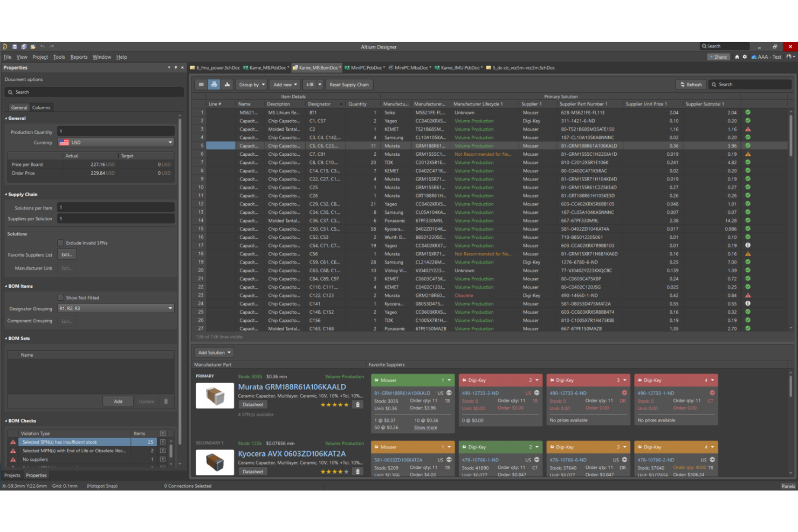Open the Group by dropdown
The width and height of the screenshot is (798, 532).
[252, 85]
